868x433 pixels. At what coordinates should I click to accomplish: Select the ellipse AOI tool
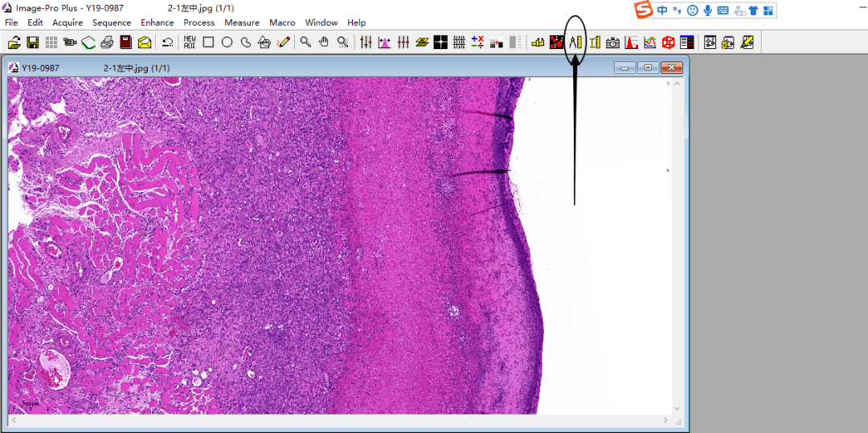tap(227, 43)
